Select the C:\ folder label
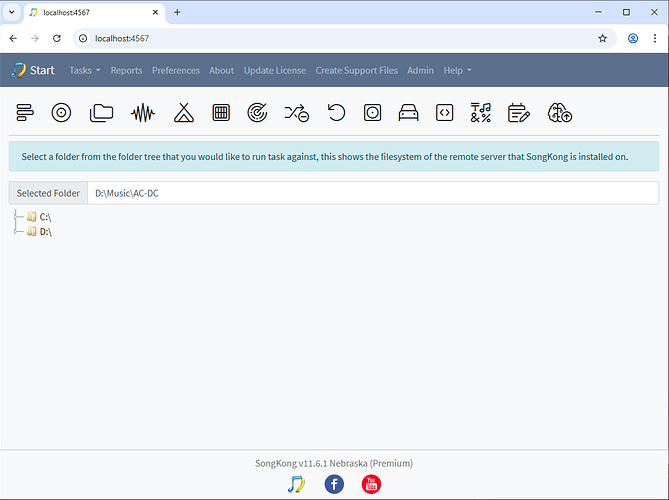 coord(45,217)
